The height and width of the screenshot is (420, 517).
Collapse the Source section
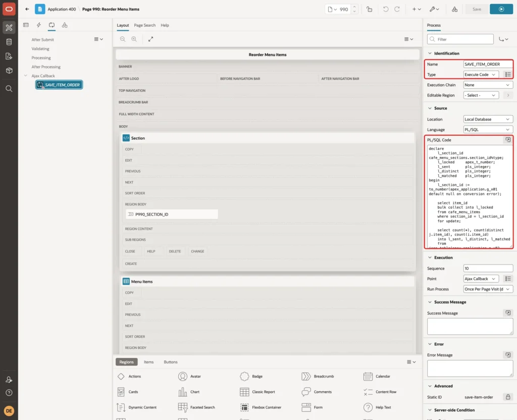coord(430,108)
